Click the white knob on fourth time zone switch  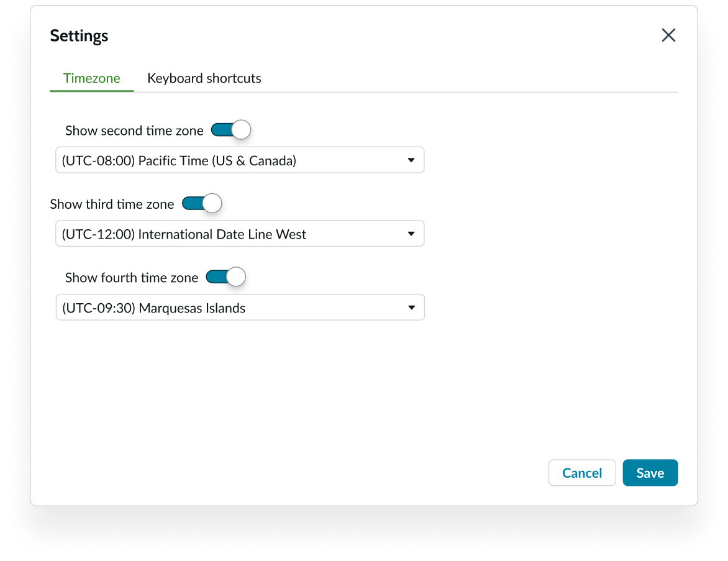(x=236, y=277)
